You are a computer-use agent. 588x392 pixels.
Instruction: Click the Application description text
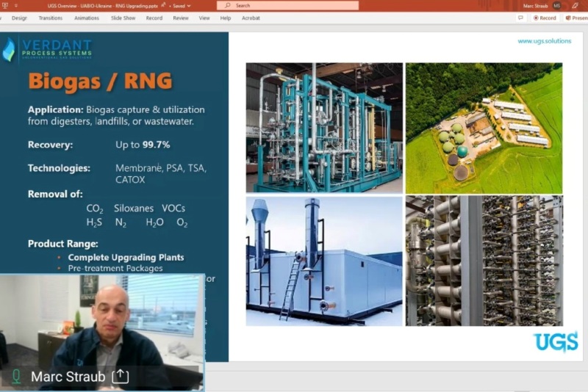(117, 115)
